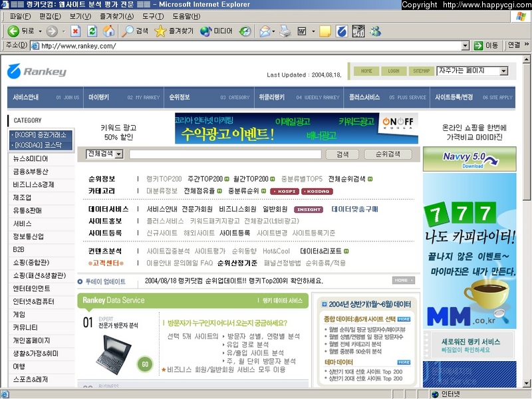Open the 즐겨찾기(A) menu
This screenshot has height=399, width=532.
coord(117,16)
